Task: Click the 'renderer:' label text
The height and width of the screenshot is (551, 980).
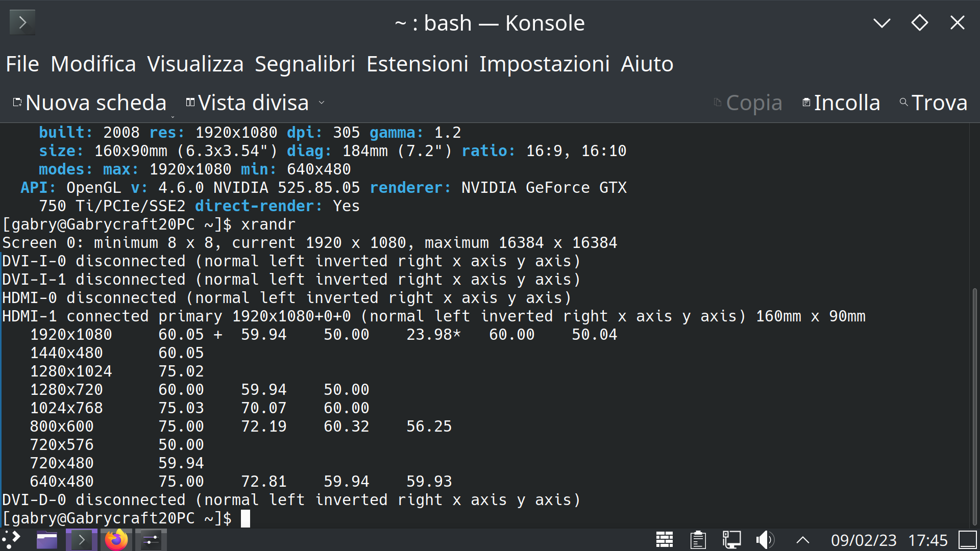Action: click(411, 188)
